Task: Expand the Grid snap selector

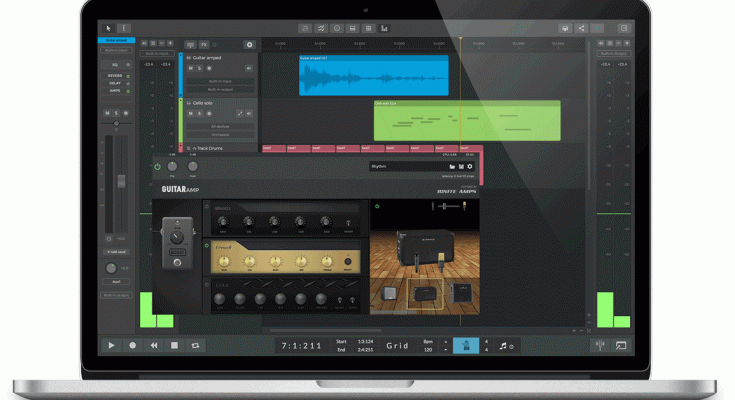Action: (x=397, y=345)
